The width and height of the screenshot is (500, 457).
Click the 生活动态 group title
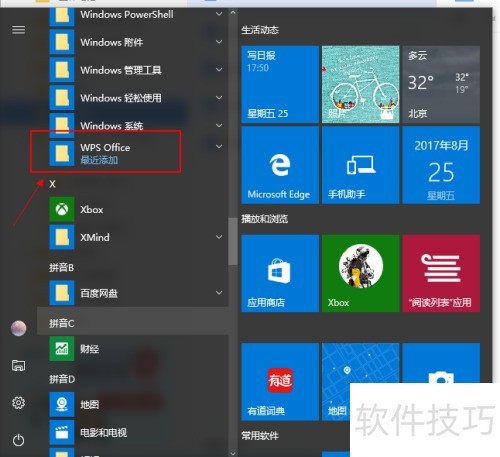point(260,30)
